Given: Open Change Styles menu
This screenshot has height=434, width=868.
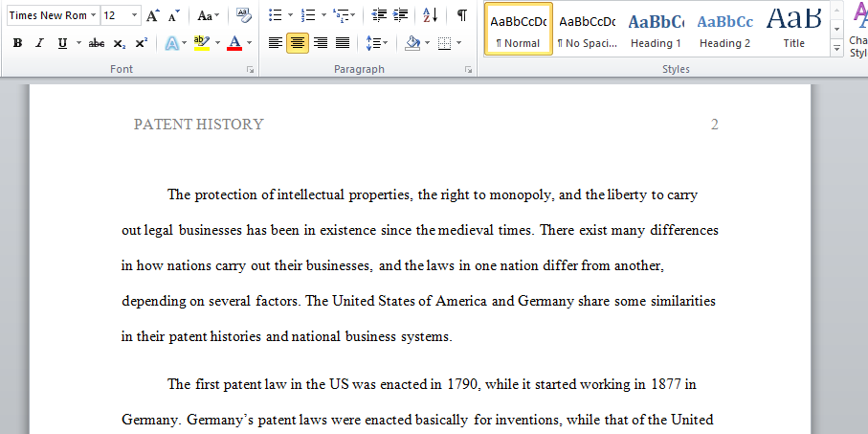Looking at the screenshot, I should (858, 29).
